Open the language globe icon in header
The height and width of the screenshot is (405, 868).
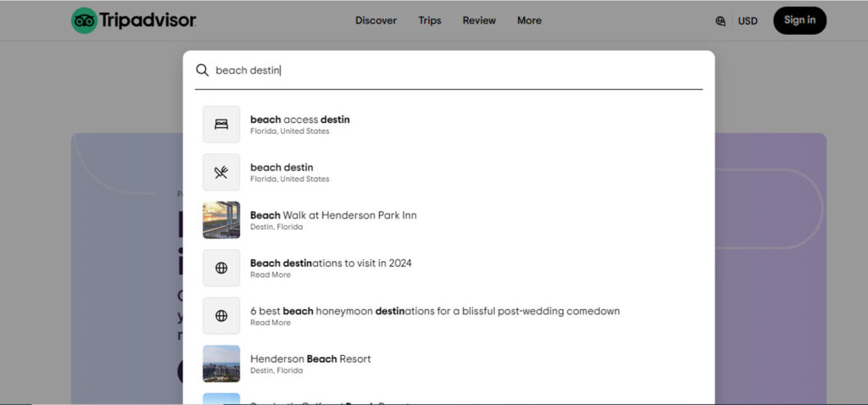click(721, 21)
